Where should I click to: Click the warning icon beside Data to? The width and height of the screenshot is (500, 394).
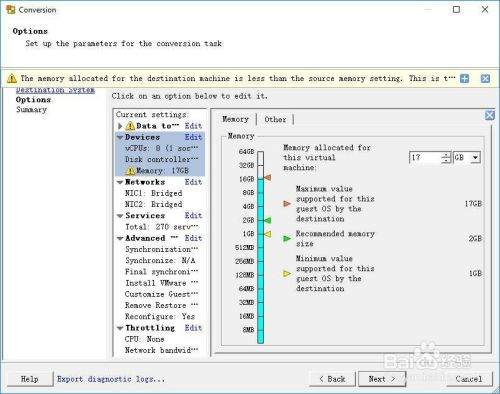(x=130, y=126)
